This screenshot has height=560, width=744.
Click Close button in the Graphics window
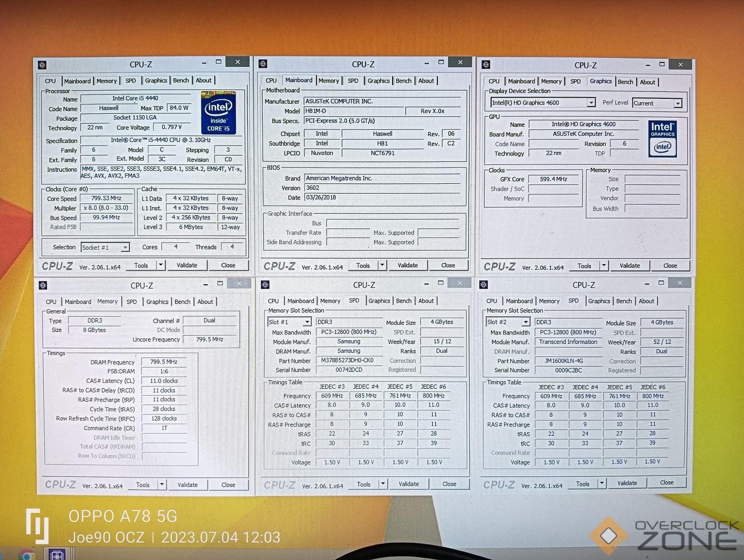(x=670, y=266)
